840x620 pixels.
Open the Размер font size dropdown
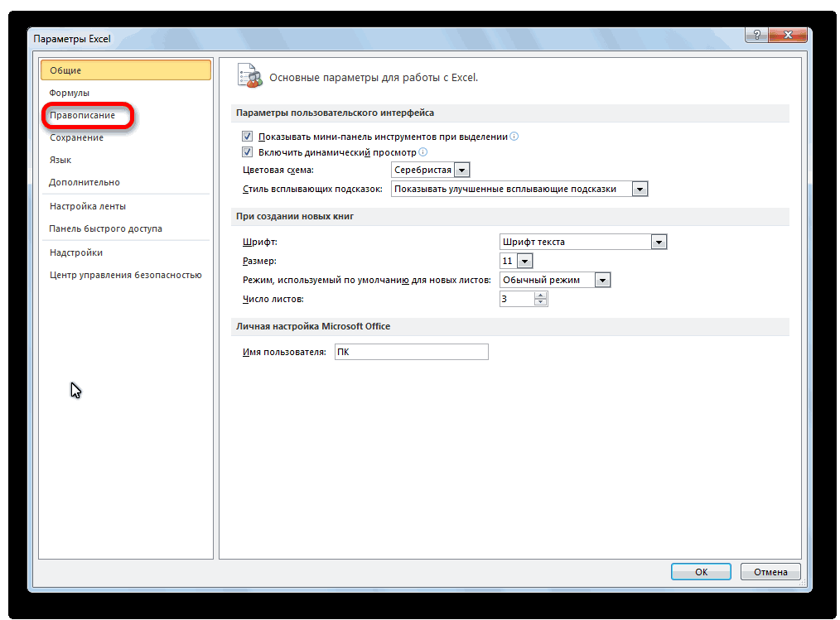[525, 262]
